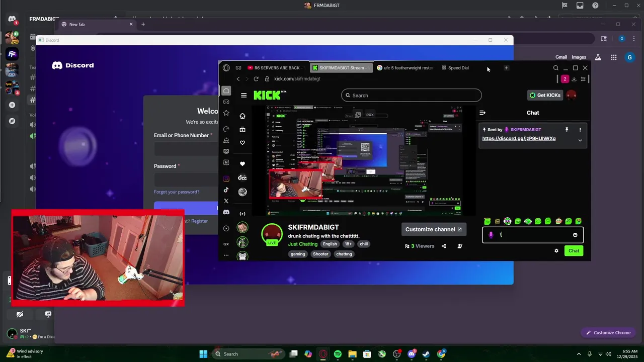Open the Register link on Discord login
Image resolution: width=644 pixels, height=362 pixels.
click(199, 221)
